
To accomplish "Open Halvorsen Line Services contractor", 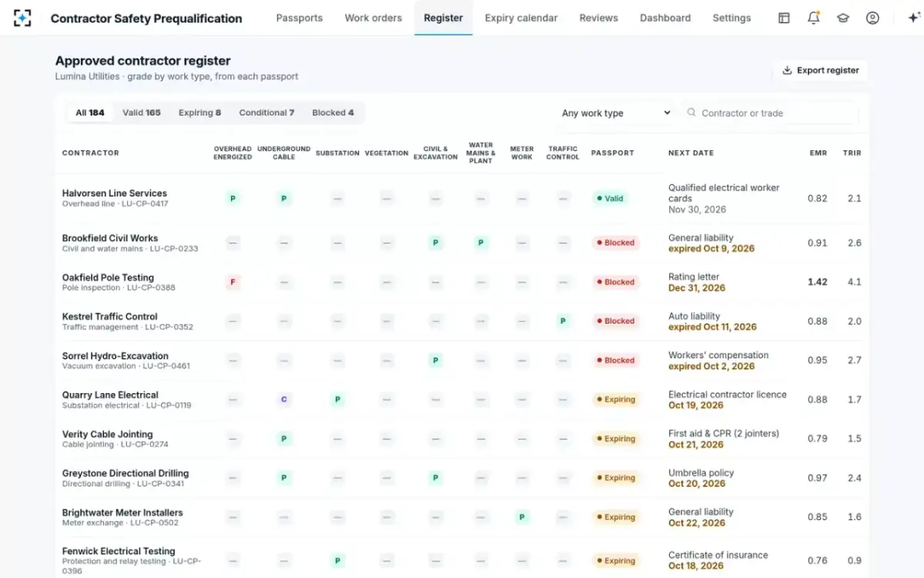I will [115, 193].
